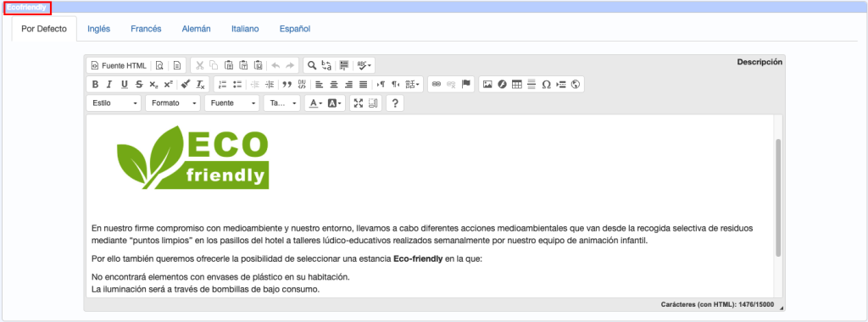The width and height of the screenshot is (868, 322).
Task: Click the Cut scissors icon
Action: [x=200, y=65]
